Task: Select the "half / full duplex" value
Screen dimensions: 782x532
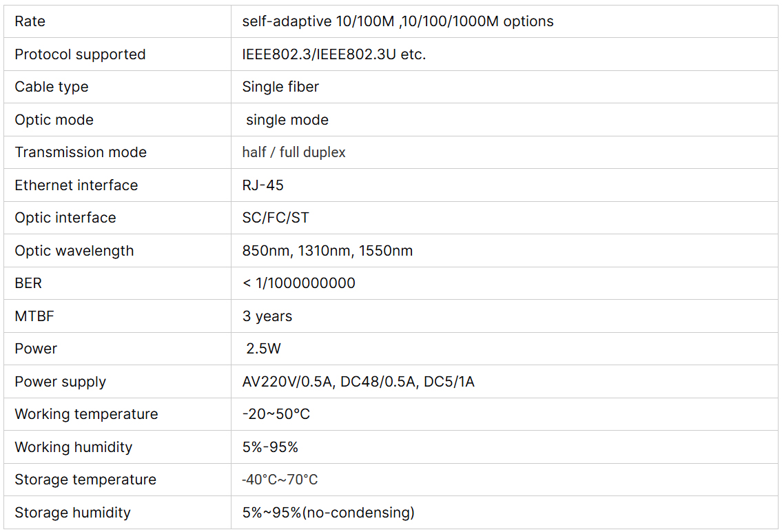Action: pyautogui.click(x=294, y=152)
